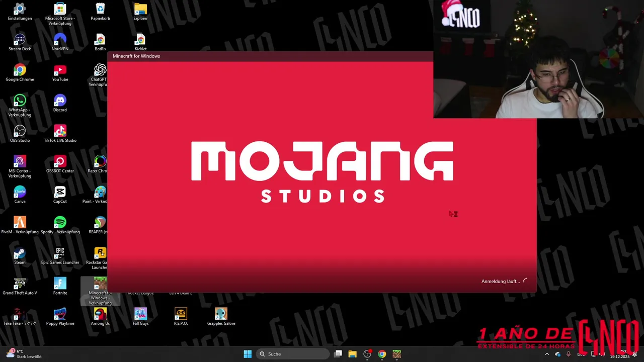This screenshot has width=644, height=362.
Task: Open YouTube desktop shortcut
Action: [x=60, y=73]
